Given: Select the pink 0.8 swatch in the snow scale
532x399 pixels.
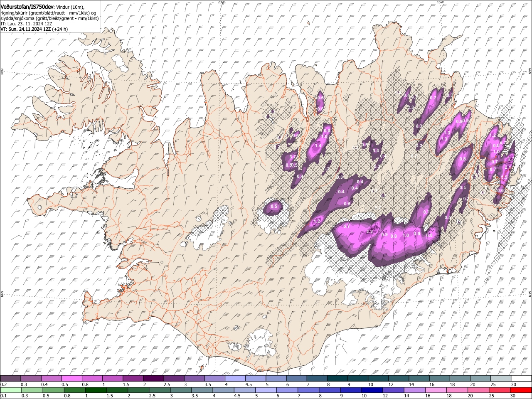Looking at the screenshot, I should pyautogui.click(x=92, y=378).
